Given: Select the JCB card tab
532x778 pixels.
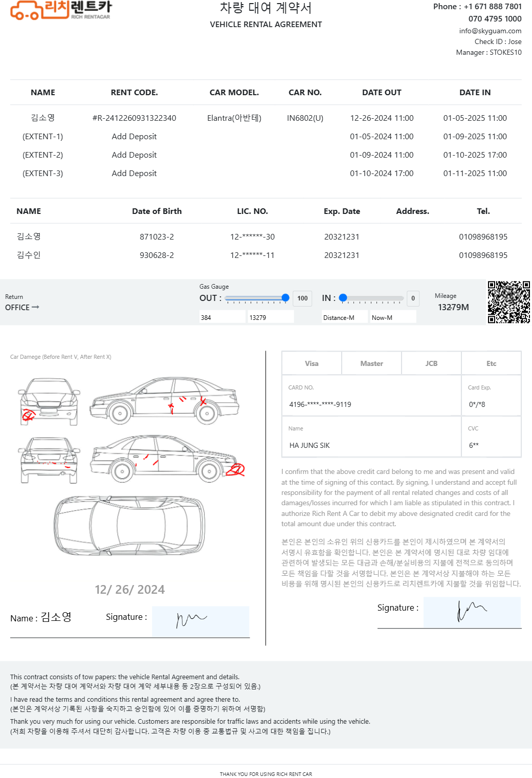Looking at the screenshot, I should click(x=431, y=363).
